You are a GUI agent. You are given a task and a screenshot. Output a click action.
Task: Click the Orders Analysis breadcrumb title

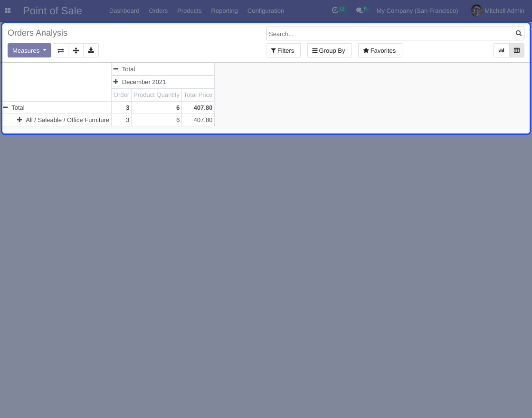(38, 33)
